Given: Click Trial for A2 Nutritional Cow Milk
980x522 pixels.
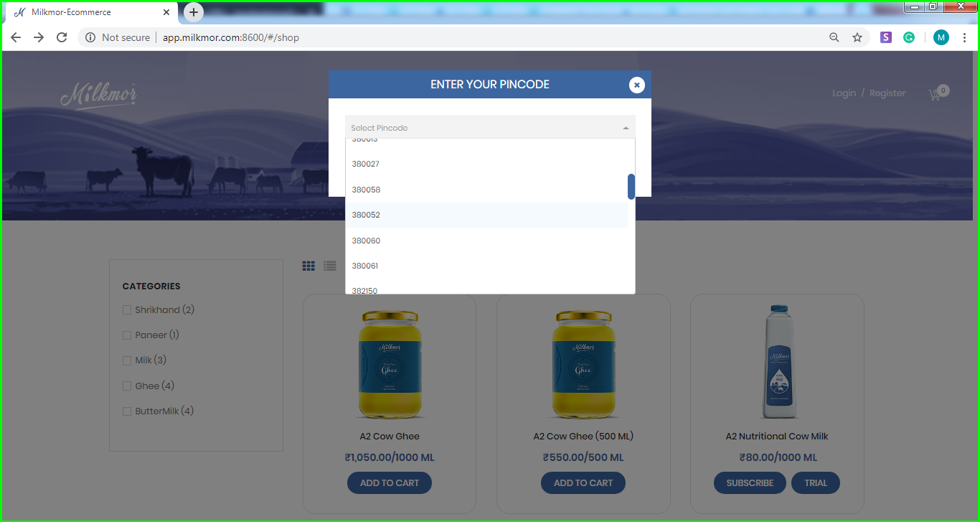Looking at the screenshot, I should point(816,483).
